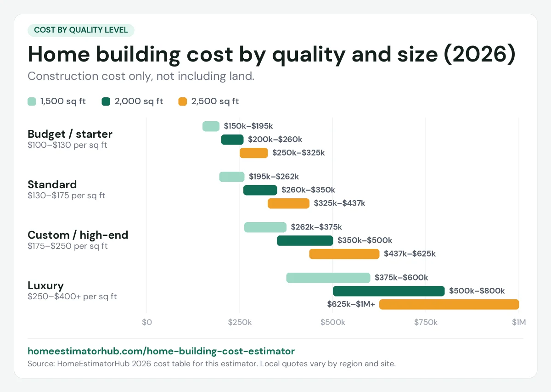Viewport: 551px width, 392px height.
Task: Click the Luxury bar labeled $625k–$1M+
Action: coord(449,304)
